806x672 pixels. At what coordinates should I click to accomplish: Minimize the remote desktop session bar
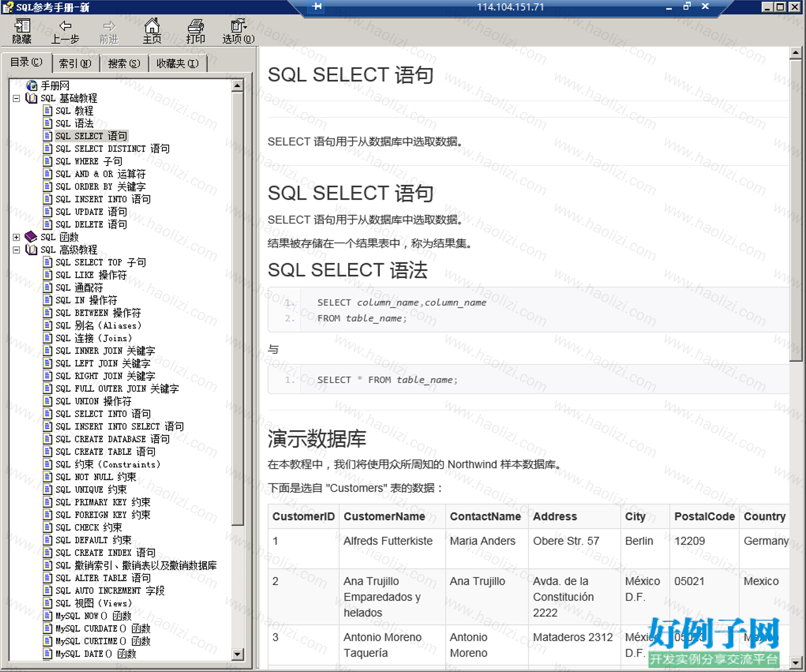pos(669,7)
